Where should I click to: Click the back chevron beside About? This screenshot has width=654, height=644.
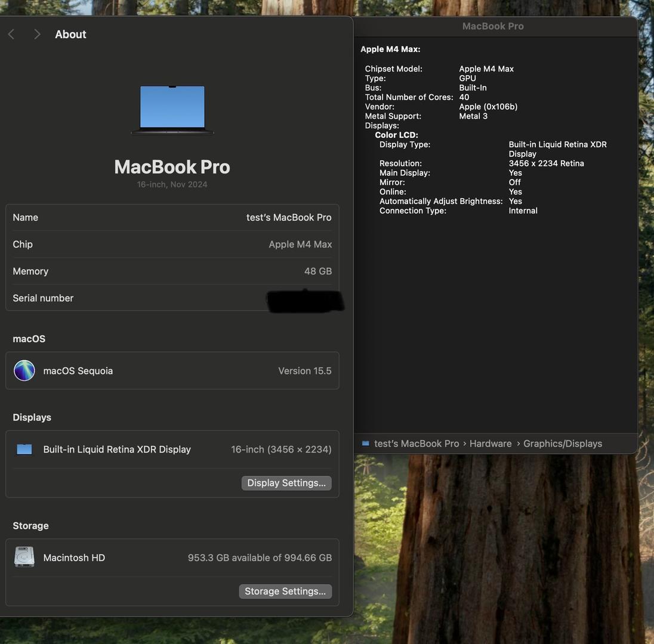[11, 35]
